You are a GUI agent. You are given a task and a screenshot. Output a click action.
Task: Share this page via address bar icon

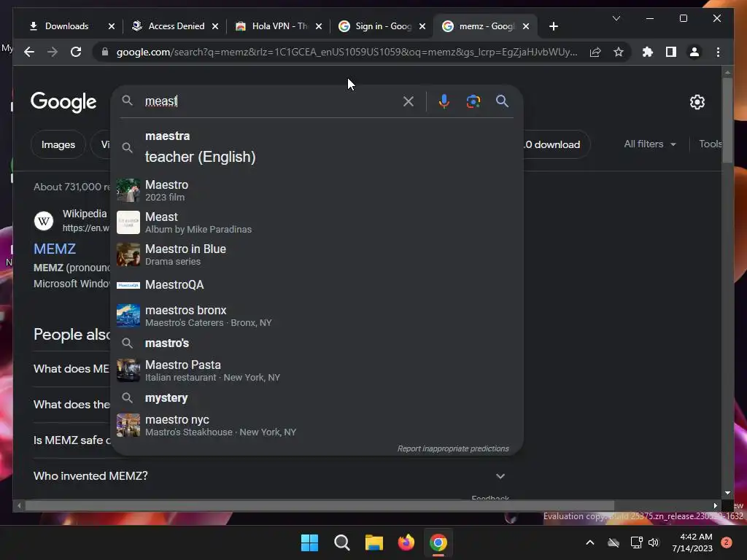pyautogui.click(x=595, y=52)
